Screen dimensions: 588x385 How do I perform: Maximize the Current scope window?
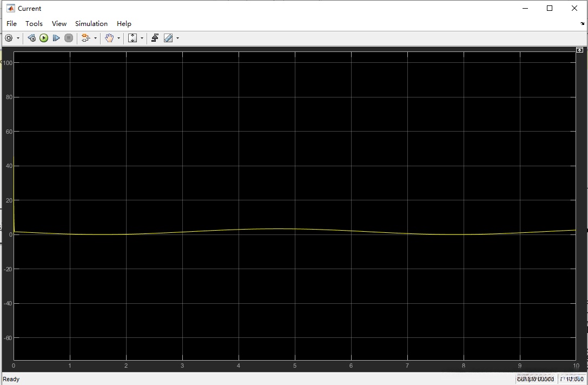tap(550, 8)
